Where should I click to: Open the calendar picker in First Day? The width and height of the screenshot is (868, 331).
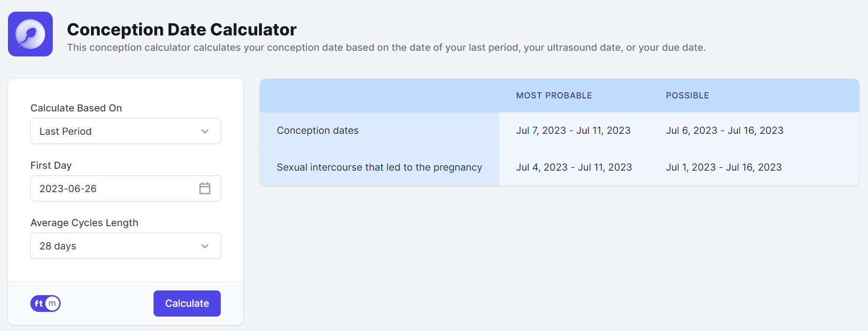pos(205,188)
